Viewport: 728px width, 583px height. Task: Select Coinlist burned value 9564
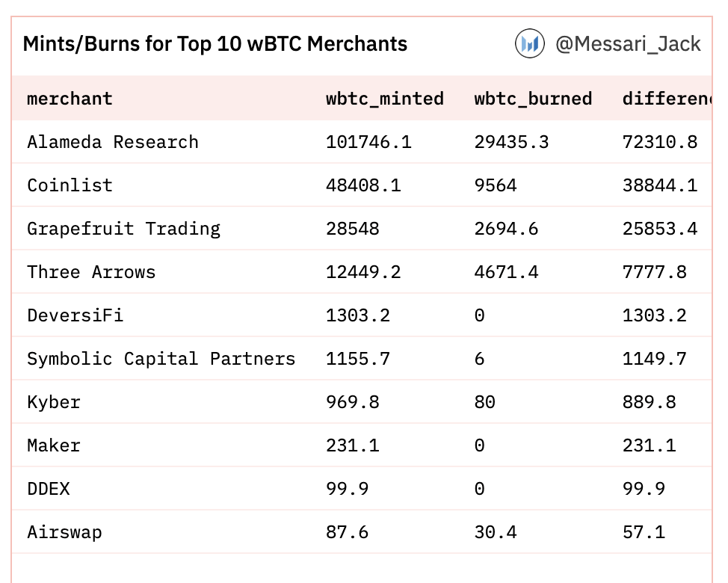[496, 185]
